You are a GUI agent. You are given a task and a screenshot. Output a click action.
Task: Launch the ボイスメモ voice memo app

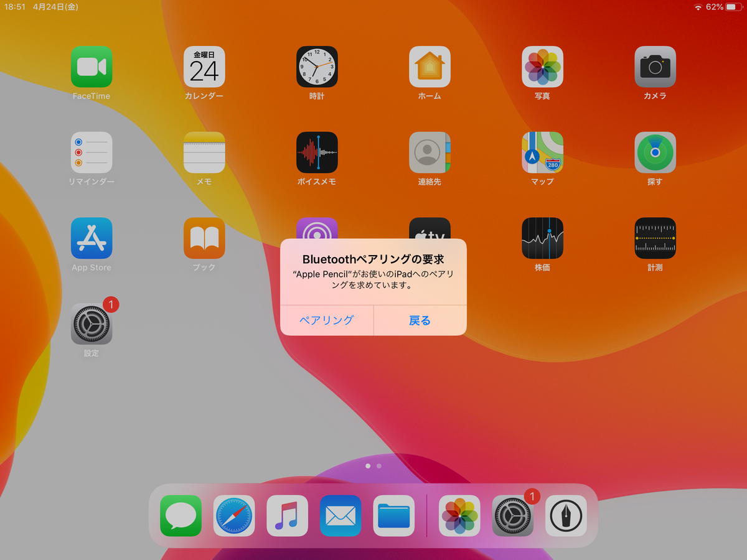click(317, 152)
